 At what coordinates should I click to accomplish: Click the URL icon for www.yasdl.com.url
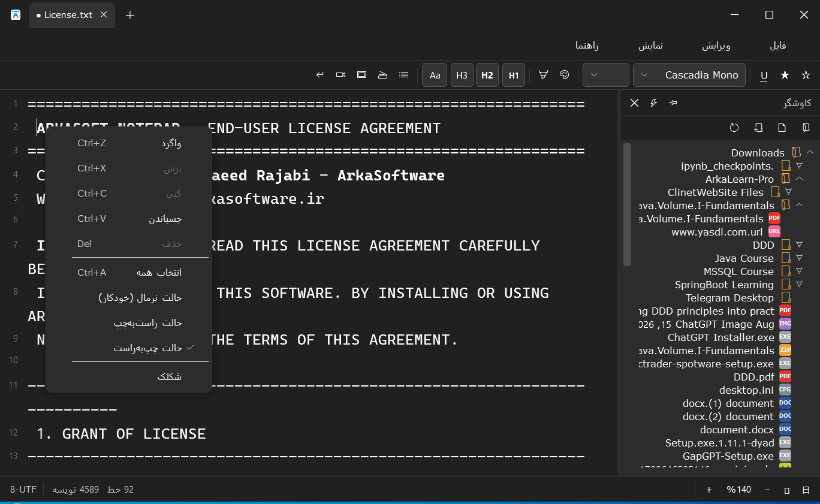point(774,232)
